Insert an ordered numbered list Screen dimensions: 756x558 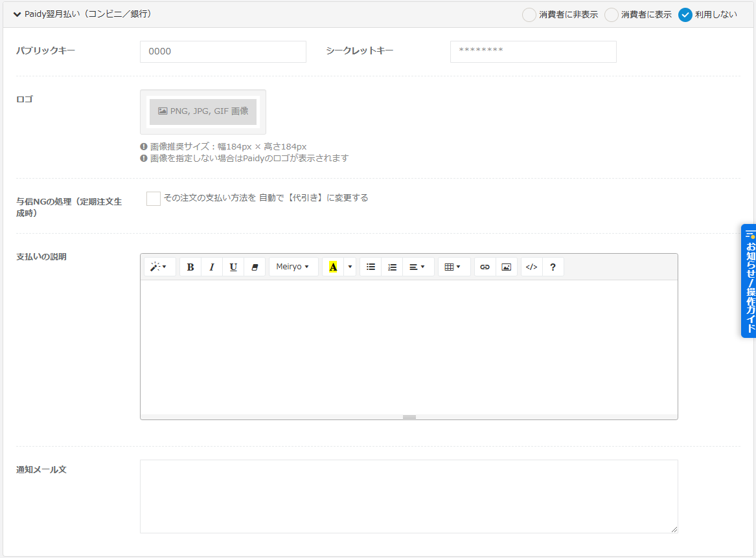392,267
